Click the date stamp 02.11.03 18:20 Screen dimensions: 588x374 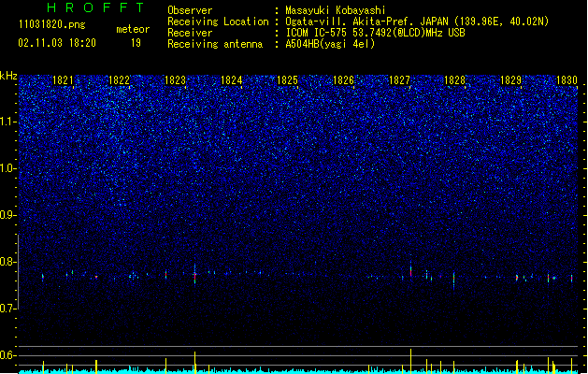pyautogui.click(x=57, y=43)
